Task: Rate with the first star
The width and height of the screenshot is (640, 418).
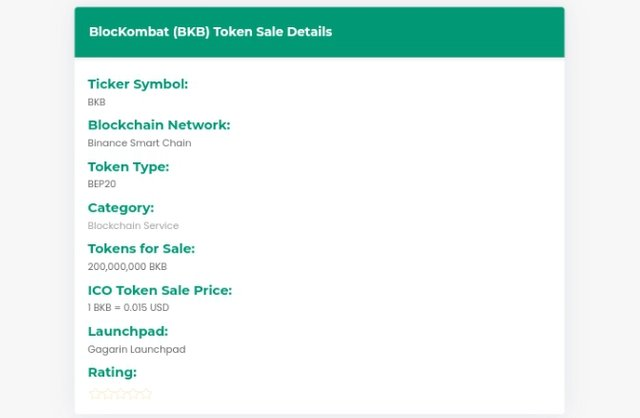Action: click(95, 394)
